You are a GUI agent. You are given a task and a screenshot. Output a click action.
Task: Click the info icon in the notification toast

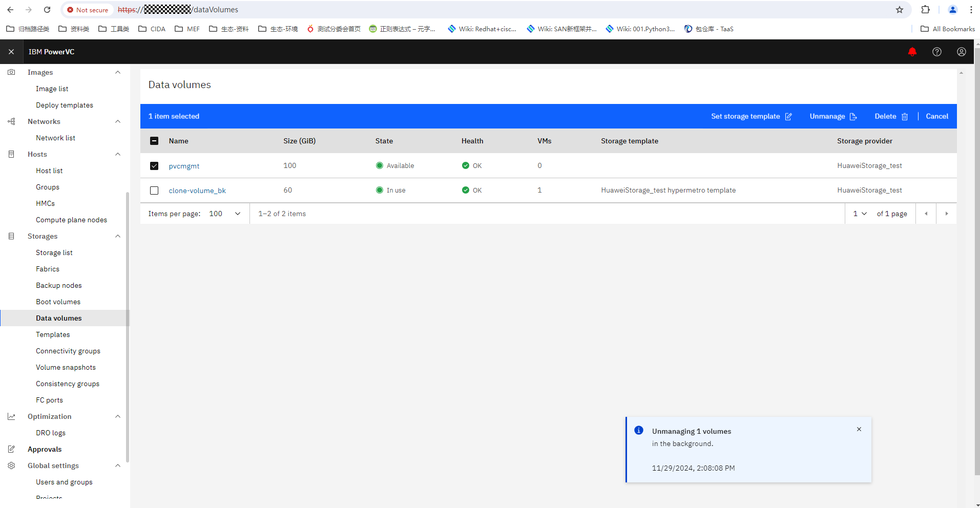point(639,430)
